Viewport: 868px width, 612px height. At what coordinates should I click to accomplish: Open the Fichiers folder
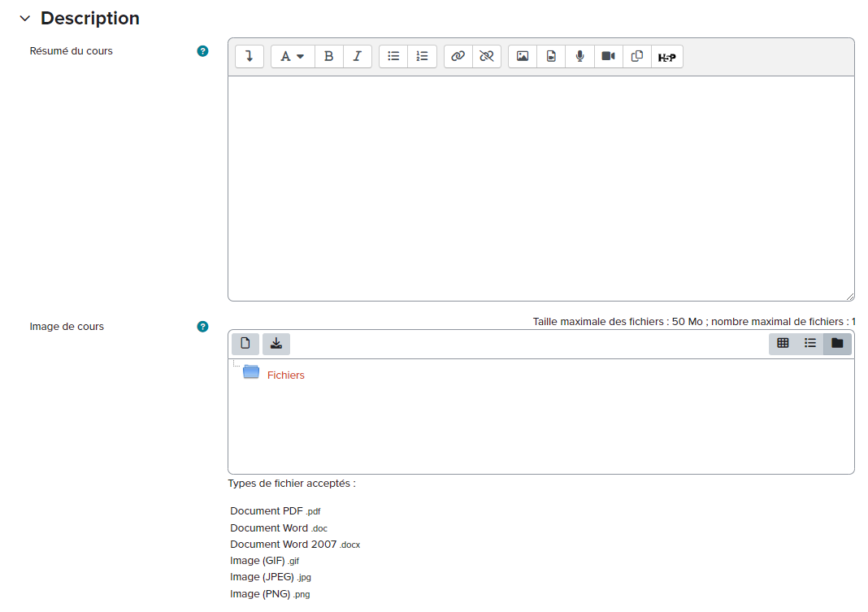[x=285, y=375]
